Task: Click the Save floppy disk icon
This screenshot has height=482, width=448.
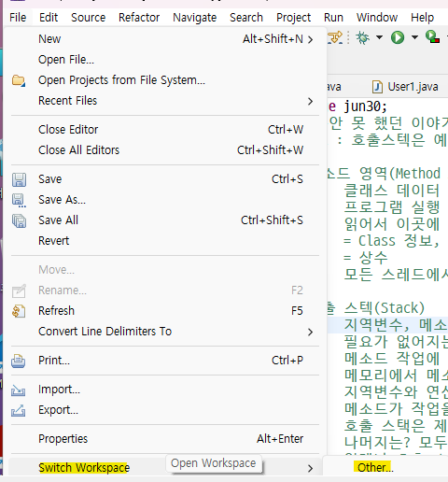Action: [x=19, y=179]
